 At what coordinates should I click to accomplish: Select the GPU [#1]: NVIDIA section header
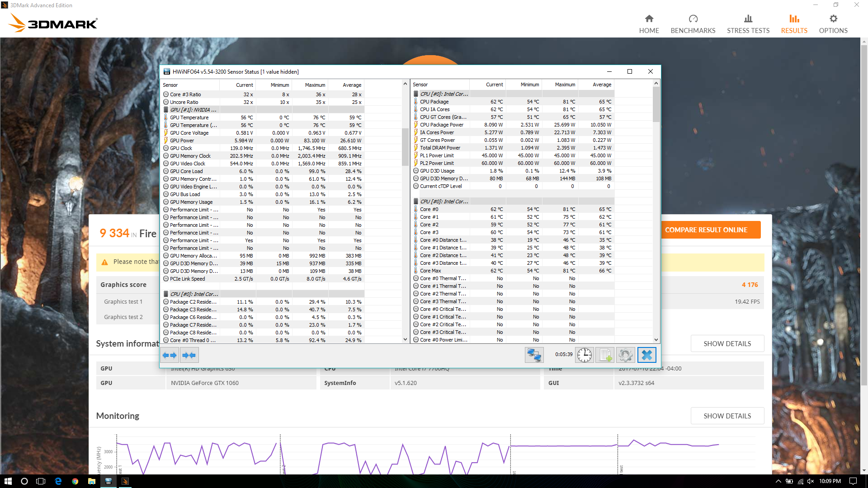tap(263, 110)
